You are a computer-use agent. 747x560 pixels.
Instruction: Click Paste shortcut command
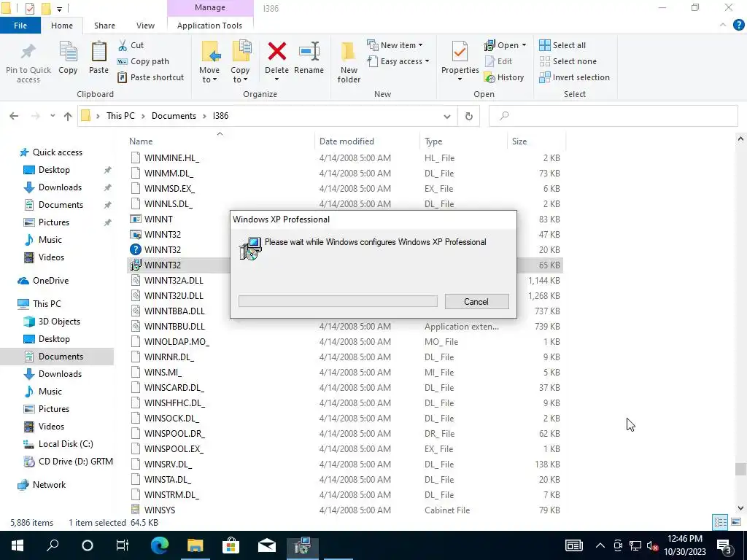coord(150,77)
